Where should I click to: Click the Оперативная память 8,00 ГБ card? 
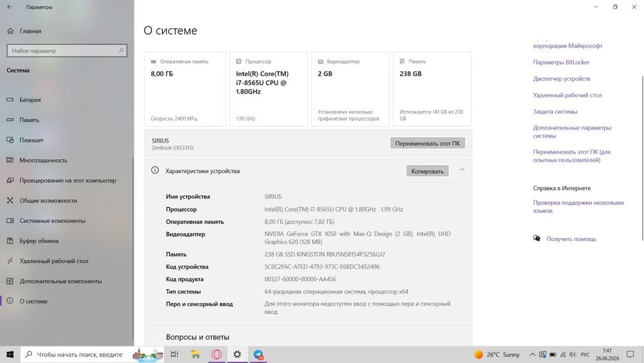coord(185,89)
